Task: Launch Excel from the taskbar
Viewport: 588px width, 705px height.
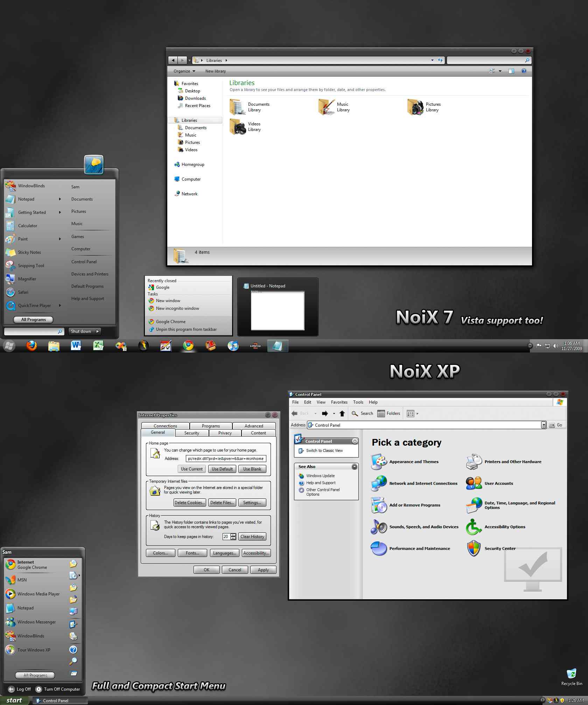Action: (x=98, y=346)
